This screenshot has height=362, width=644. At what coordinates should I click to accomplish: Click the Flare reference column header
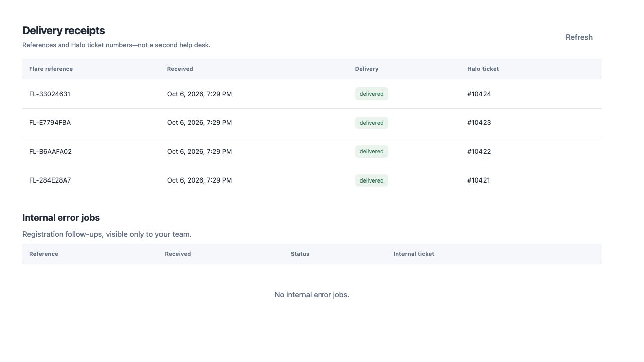(x=51, y=69)
